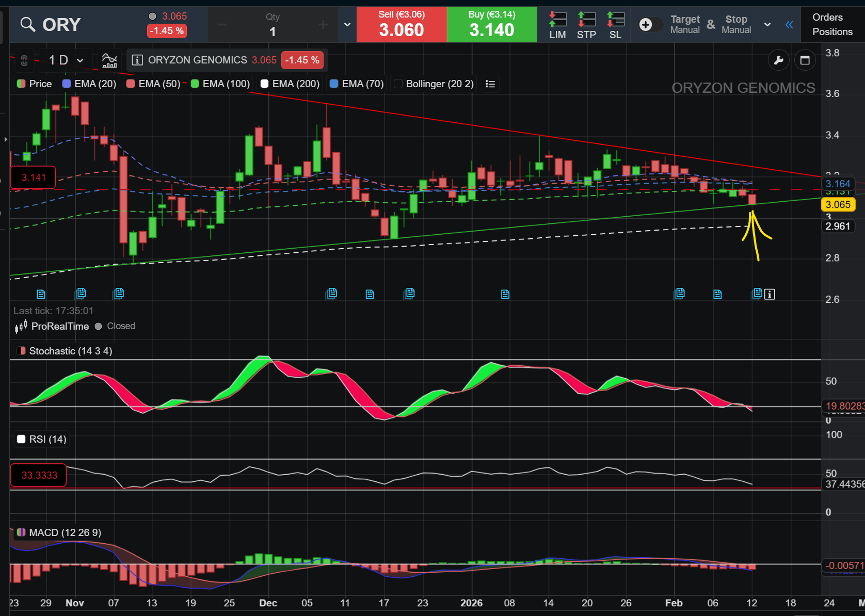Click the Buy 3.140 button
The height and width of the screenshot is (616, 865).
[x=492, y=24]
